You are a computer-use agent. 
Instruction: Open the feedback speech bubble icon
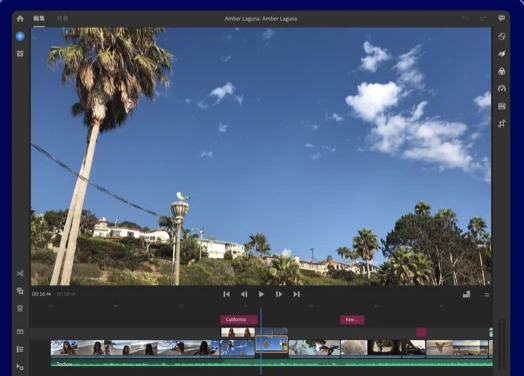point(502,18)
